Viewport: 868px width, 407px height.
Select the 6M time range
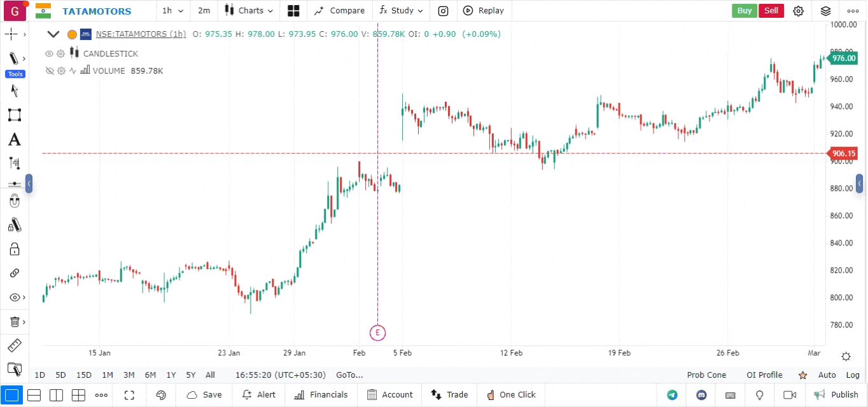(x=150, y=375)
